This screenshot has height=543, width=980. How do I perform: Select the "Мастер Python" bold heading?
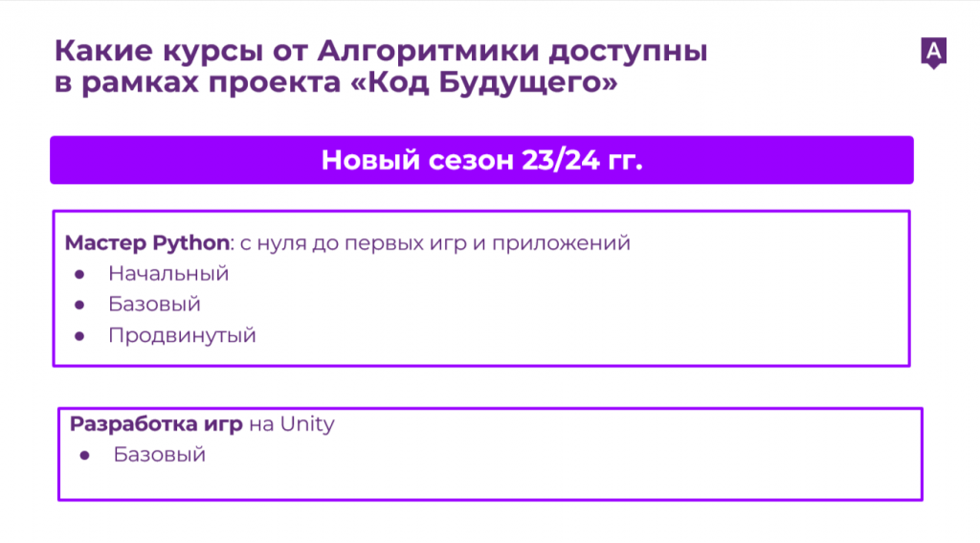(147, 243)
